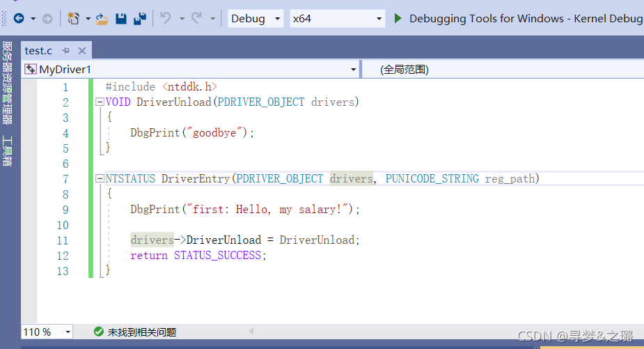Click the Undo arrow icon

tap(166, 18)
